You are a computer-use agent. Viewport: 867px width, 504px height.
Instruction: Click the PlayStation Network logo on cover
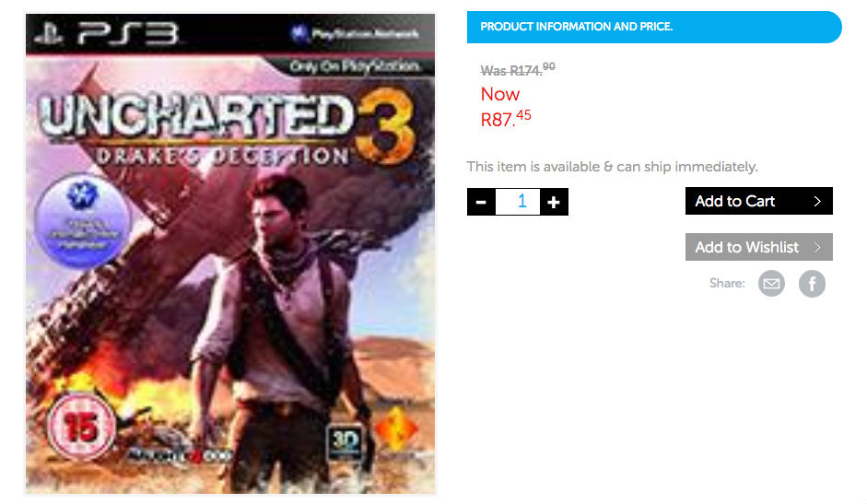point(355,34)
